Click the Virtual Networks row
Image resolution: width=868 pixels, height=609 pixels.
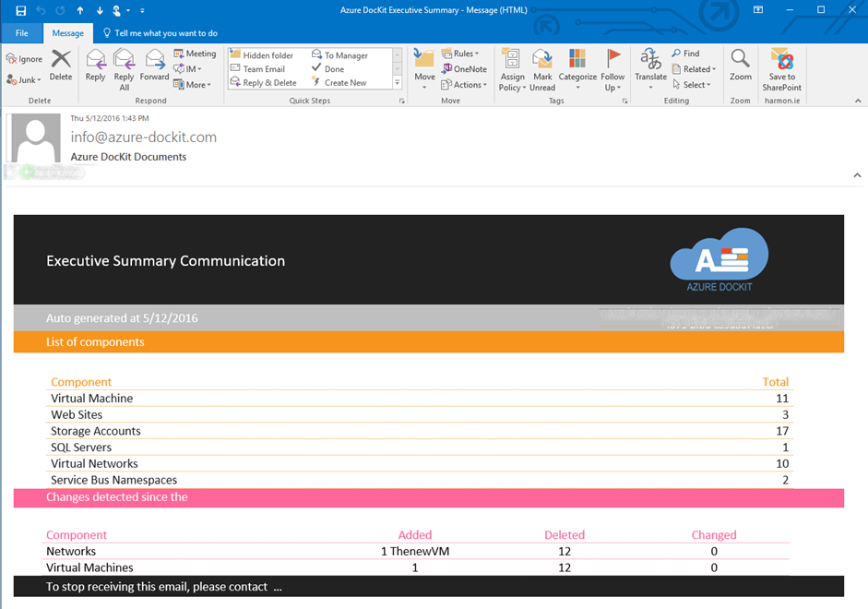[x=420, y=463]
